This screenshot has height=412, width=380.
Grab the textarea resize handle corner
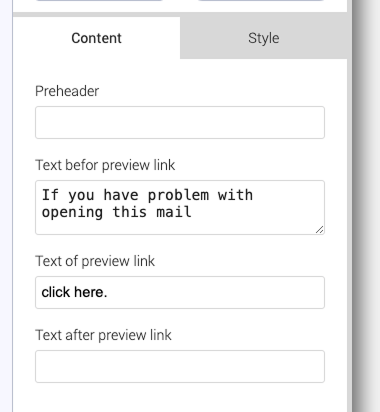tap(319, 229)
